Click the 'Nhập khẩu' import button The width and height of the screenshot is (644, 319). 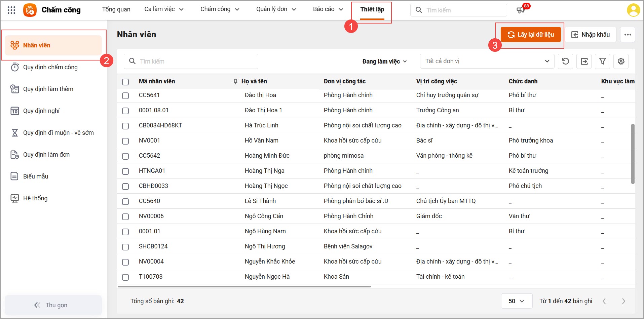pyautogui.click(x=591, y=35)
